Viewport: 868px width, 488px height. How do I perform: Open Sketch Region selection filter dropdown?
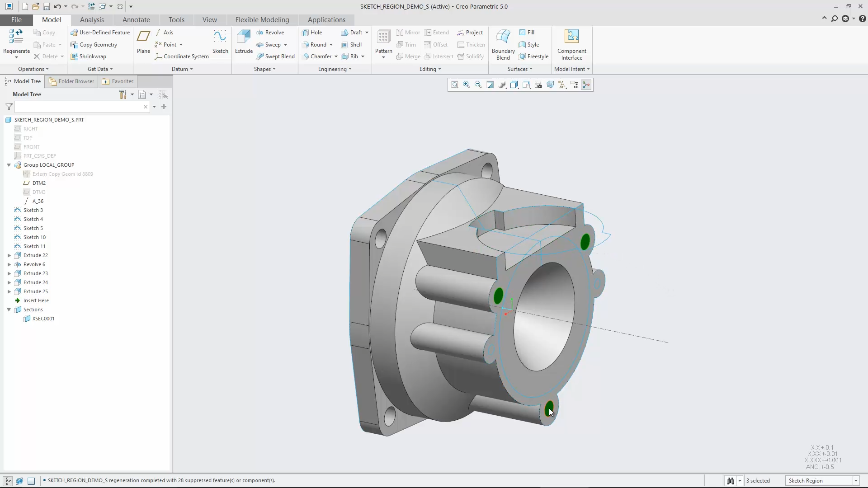pos(856,481)
